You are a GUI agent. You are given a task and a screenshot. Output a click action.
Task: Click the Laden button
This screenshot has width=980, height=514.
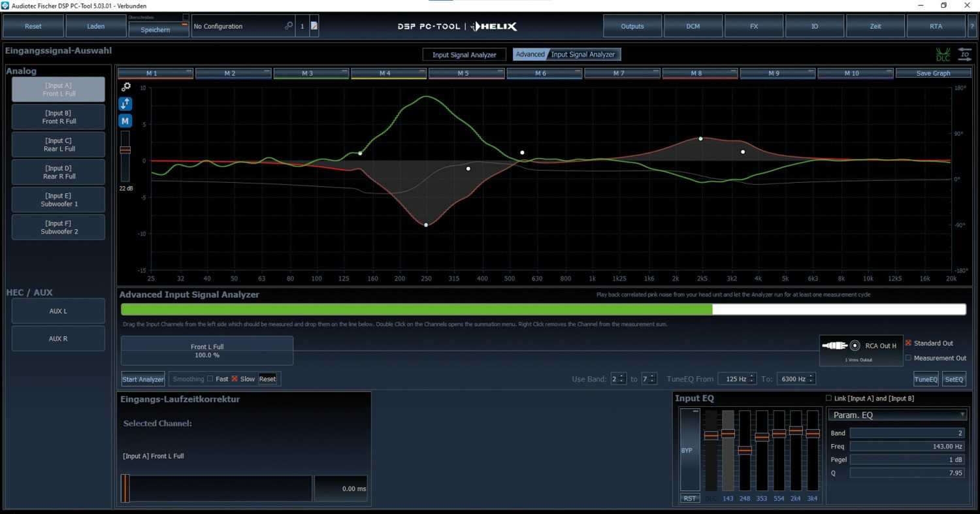coord(96,26)
